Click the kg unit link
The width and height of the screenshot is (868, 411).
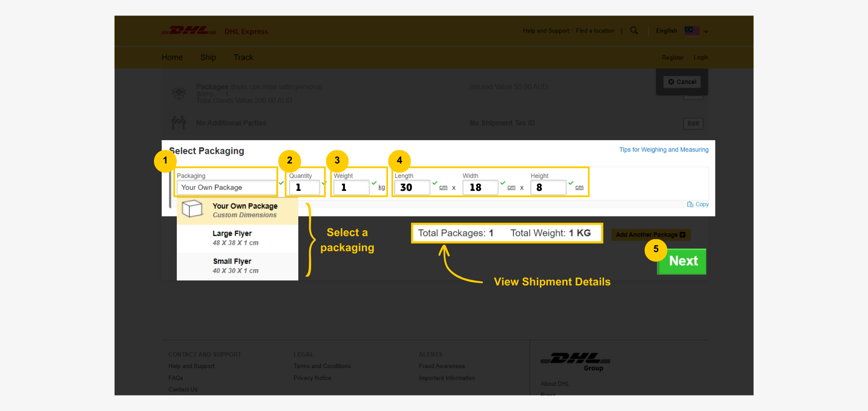coord(381,187)
